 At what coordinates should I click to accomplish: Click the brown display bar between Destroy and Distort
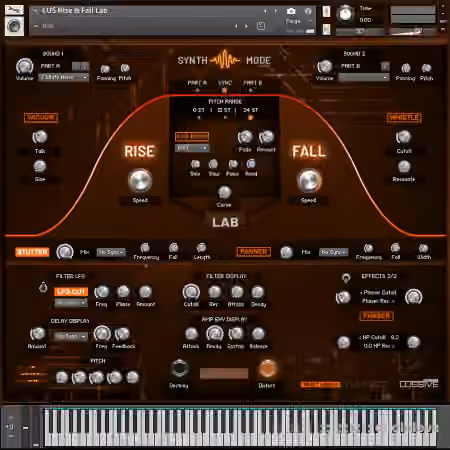(224, 373)
